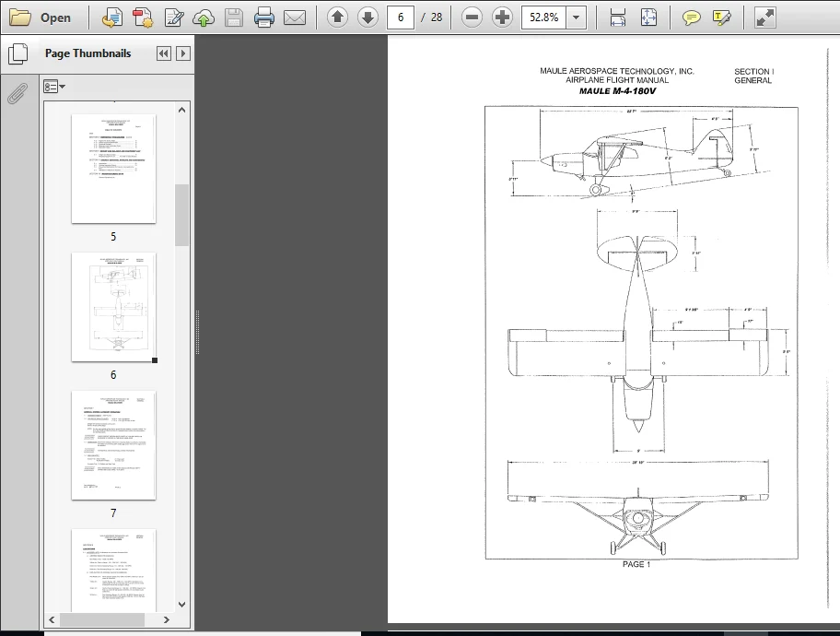Go to next page with down arrow

[367, 18]
